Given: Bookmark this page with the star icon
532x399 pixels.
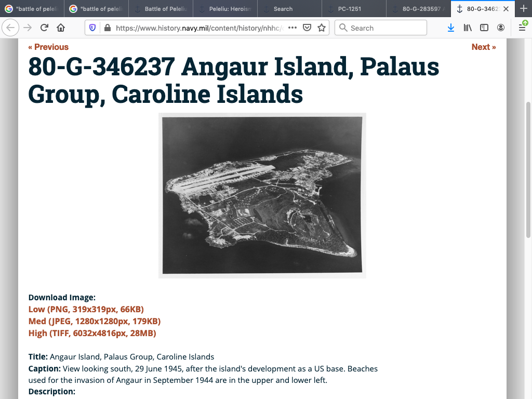Looking at the screenshot, I should point(321,28).
